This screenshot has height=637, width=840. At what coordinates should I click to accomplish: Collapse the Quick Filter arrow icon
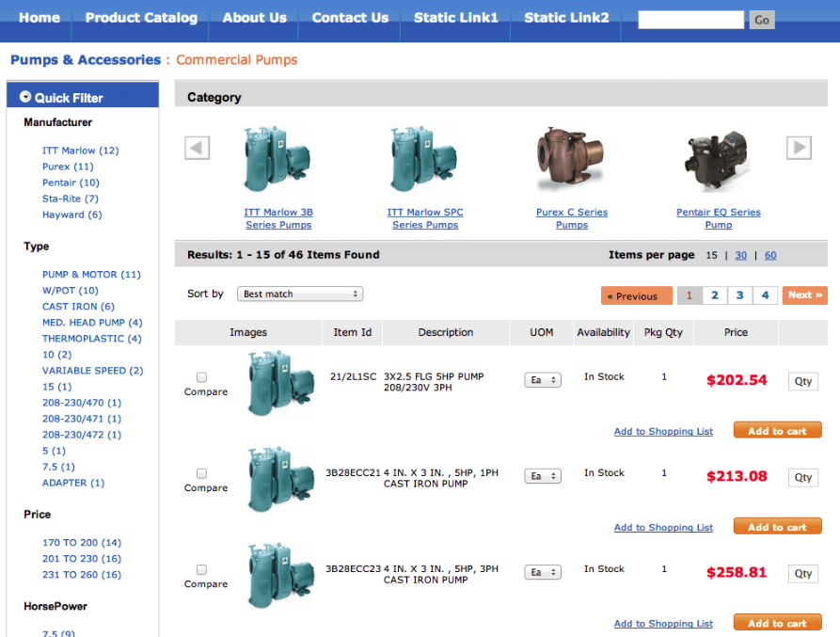tap(25, 97)
